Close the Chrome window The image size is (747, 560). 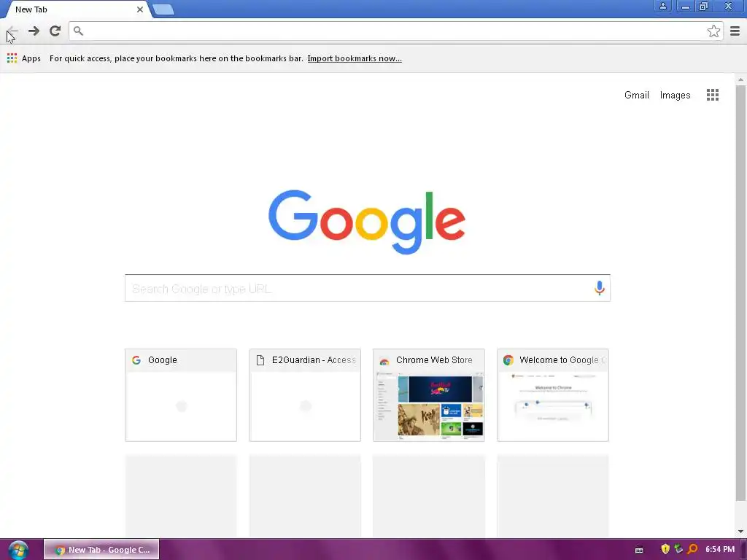(729, 6)
